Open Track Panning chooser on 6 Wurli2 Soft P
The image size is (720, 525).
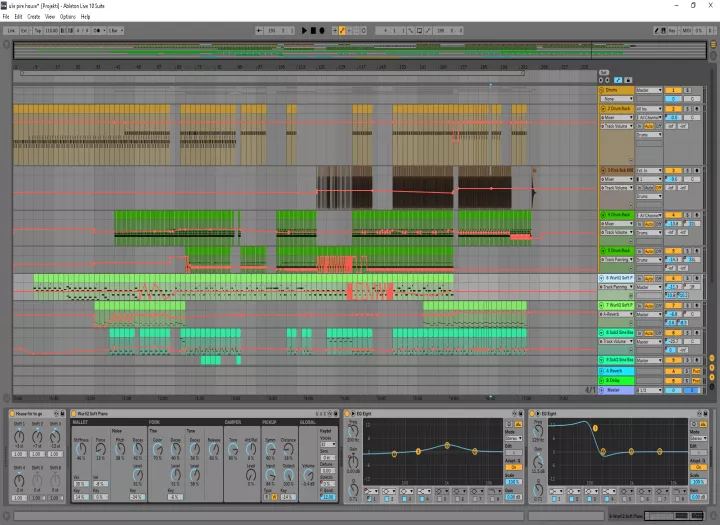616,287
